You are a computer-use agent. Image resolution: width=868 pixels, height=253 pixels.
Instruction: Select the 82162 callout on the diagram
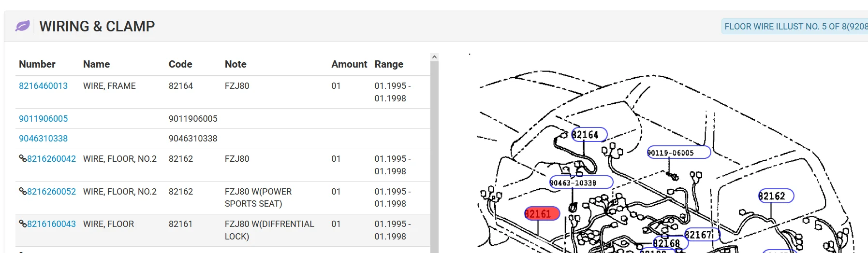776,196
